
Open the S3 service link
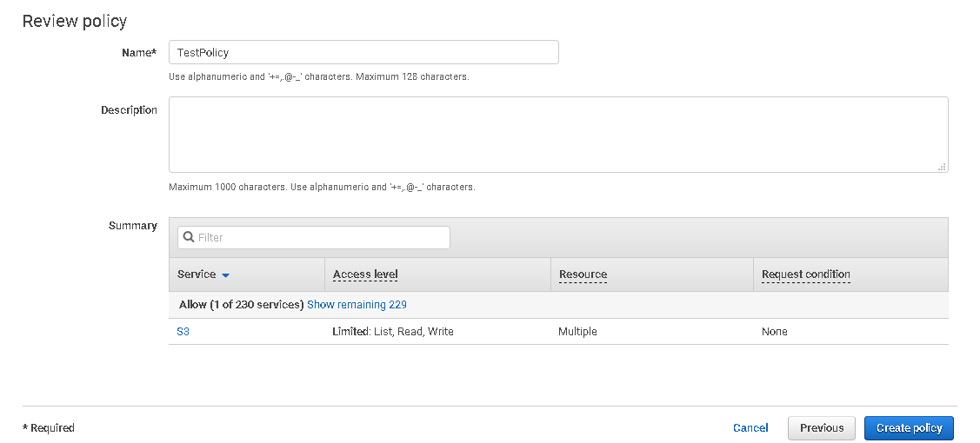coord(183,332)
